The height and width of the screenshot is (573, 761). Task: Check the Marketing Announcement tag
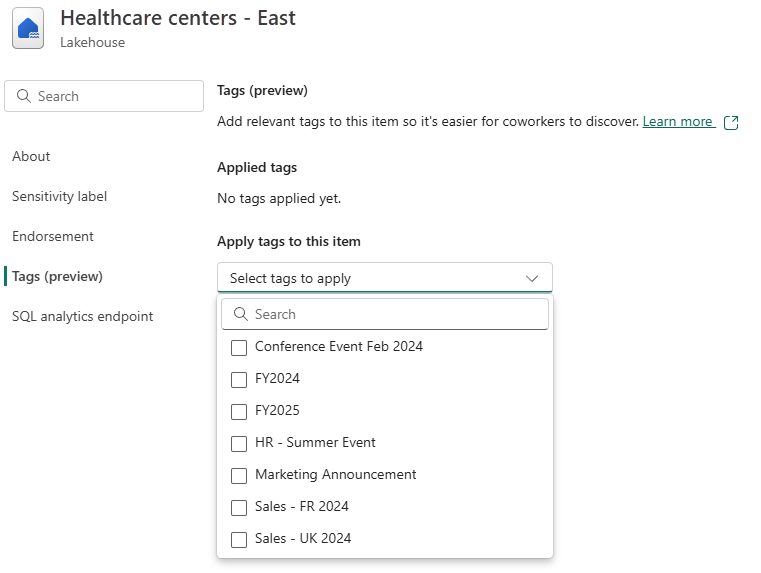pyautogui.click(x=239, y=475)
